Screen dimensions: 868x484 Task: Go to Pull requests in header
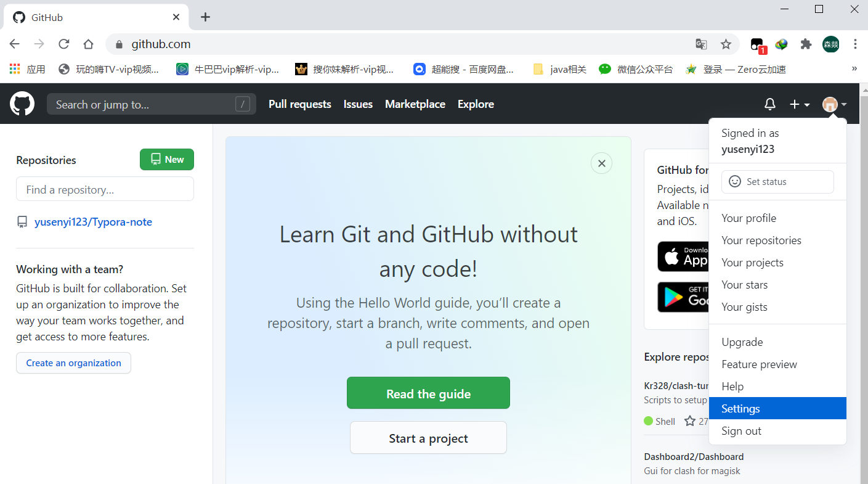pyautogui.click(x=300, y=104)
